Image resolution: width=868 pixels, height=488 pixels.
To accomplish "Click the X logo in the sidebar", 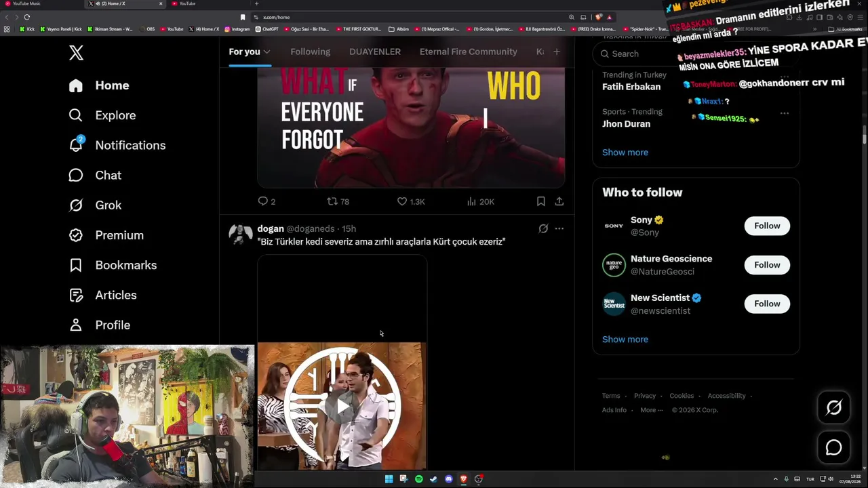I will (x=76, y=53).
